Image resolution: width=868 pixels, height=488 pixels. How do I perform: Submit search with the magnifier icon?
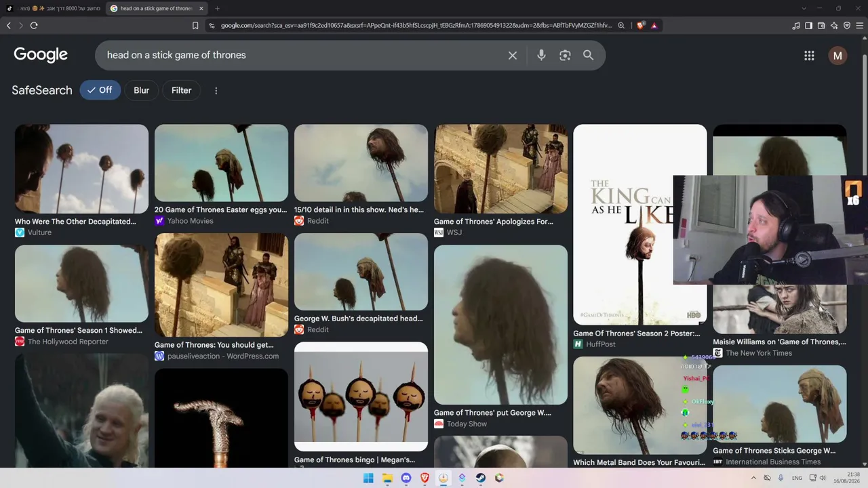(x=589, y=56)
